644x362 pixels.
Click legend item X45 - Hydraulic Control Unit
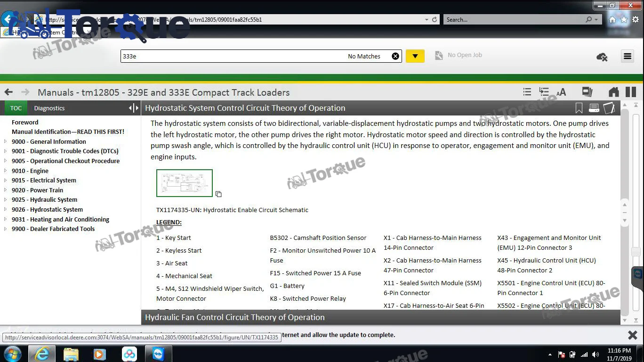pyautogui.click(x=546, y=265)
